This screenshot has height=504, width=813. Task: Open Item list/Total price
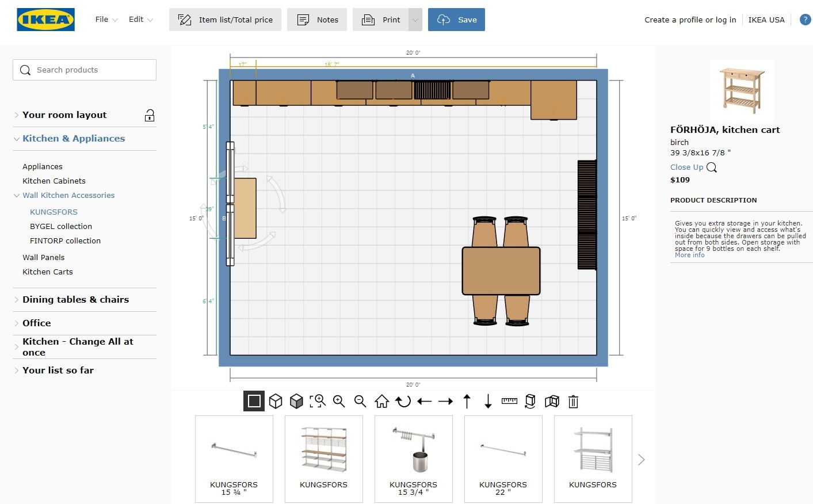tap(225, 20)
